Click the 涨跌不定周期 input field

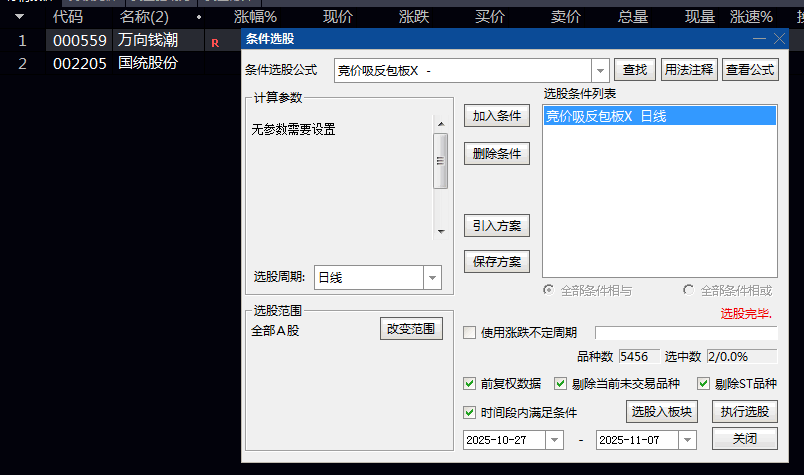[686, 332]
